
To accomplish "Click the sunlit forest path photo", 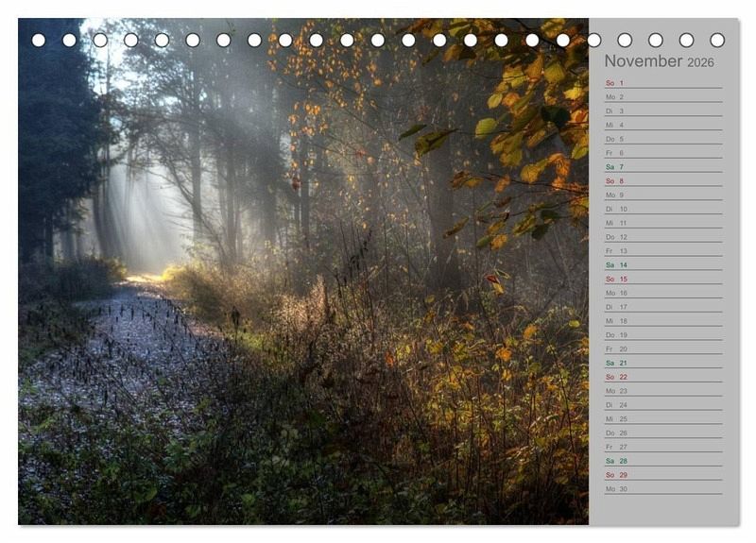I will click(x=302, y=283).
